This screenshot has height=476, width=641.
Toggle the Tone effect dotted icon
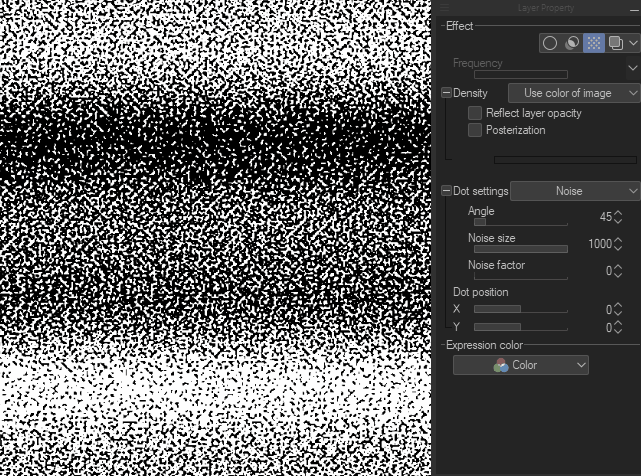coord(594,43)
